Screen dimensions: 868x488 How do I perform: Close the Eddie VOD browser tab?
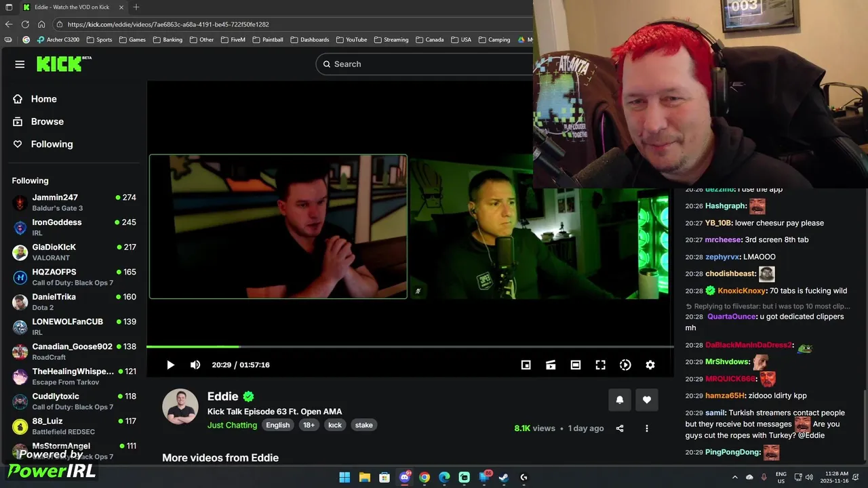click(120, 7)
